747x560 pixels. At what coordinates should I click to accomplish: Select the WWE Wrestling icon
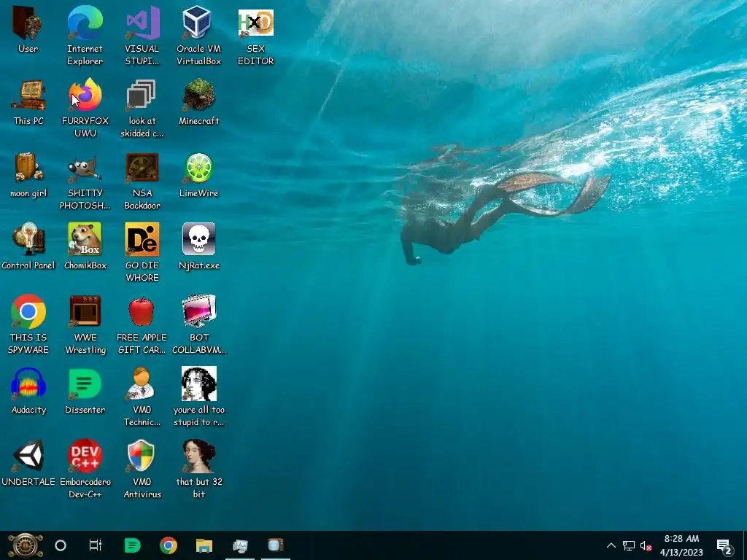[x=85, y=324]
